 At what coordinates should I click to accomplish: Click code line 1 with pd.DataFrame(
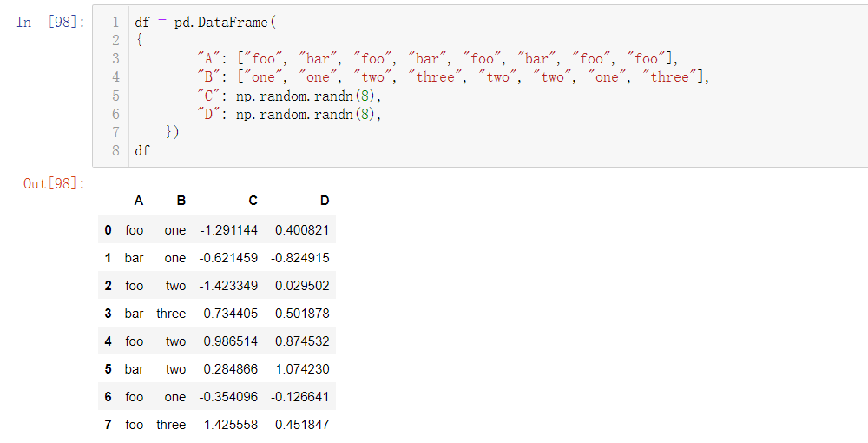tap(205, 23)
